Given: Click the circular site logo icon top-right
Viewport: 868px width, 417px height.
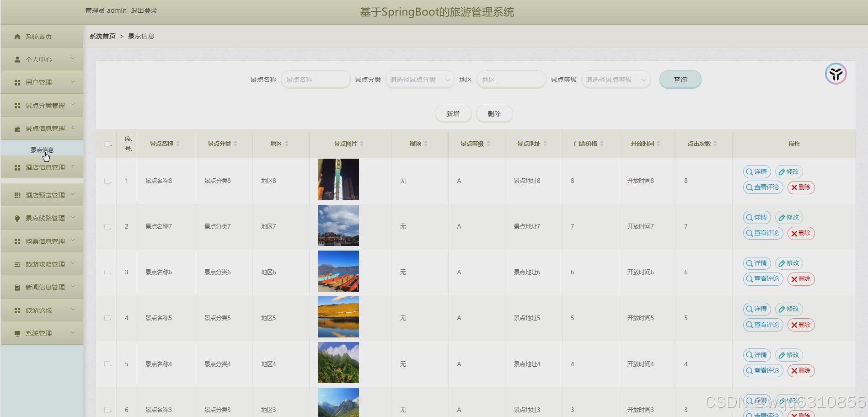Looking at the screenshot, I should (x=836, y=74).
